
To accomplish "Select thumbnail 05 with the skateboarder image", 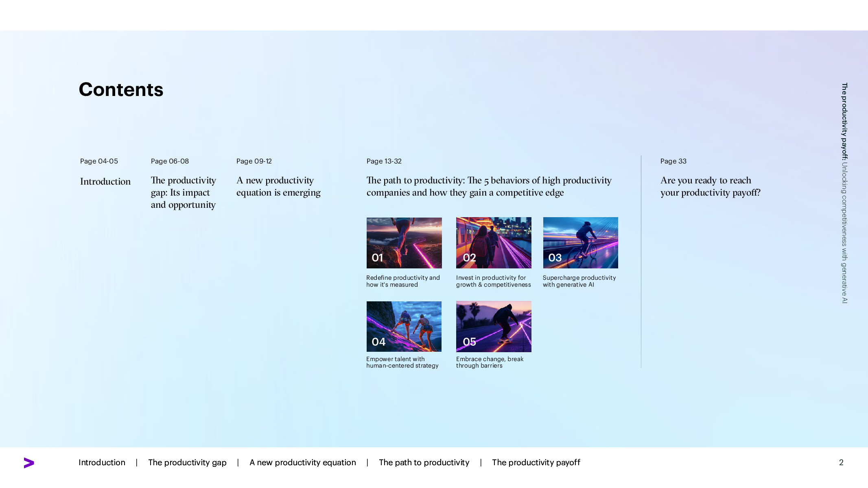I will click(494, 327).
